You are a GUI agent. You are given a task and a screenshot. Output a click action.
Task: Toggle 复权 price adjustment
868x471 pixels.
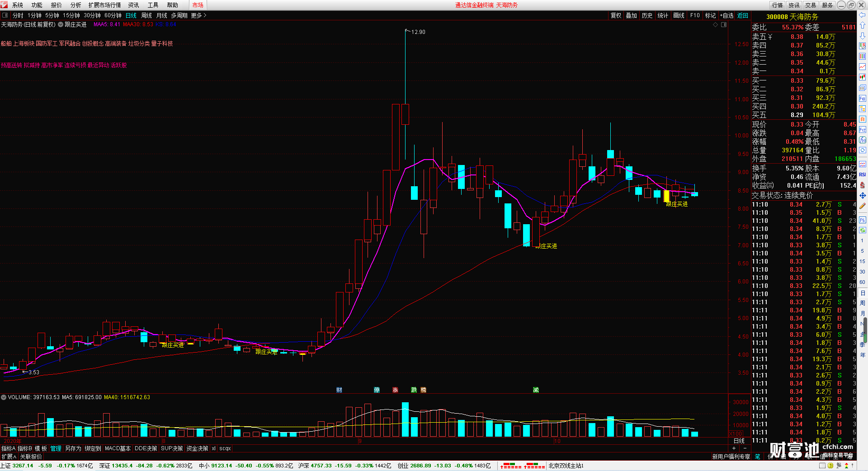coord(616,15)
